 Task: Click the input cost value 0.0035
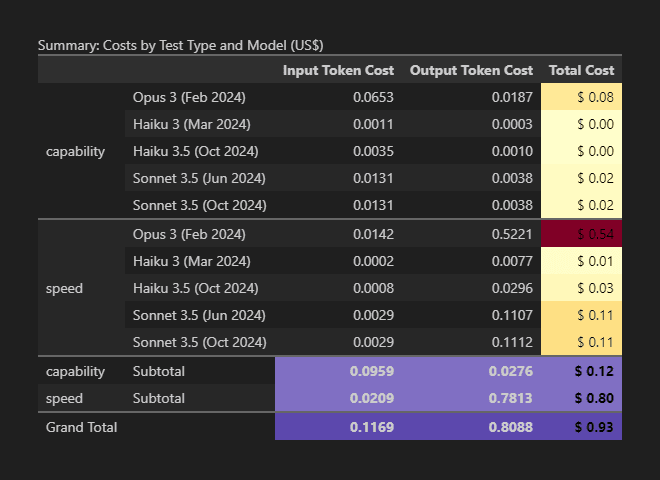[x=373, y=151]
